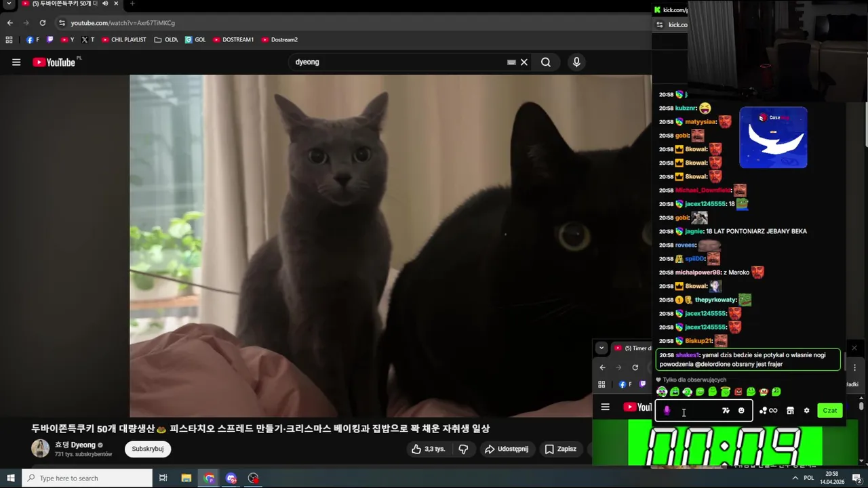Open the X T bookmark

tap(88, 40)
